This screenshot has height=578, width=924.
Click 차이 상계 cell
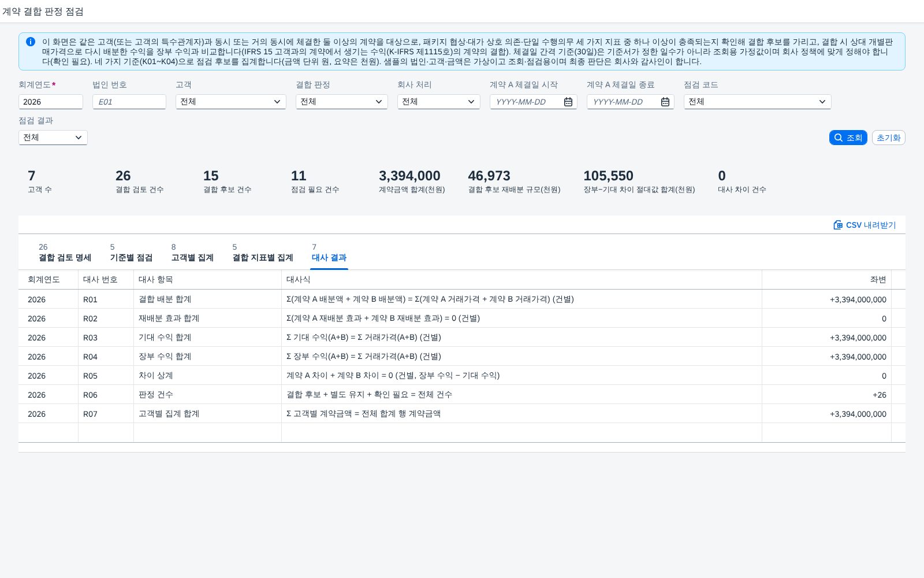(207, 376)
